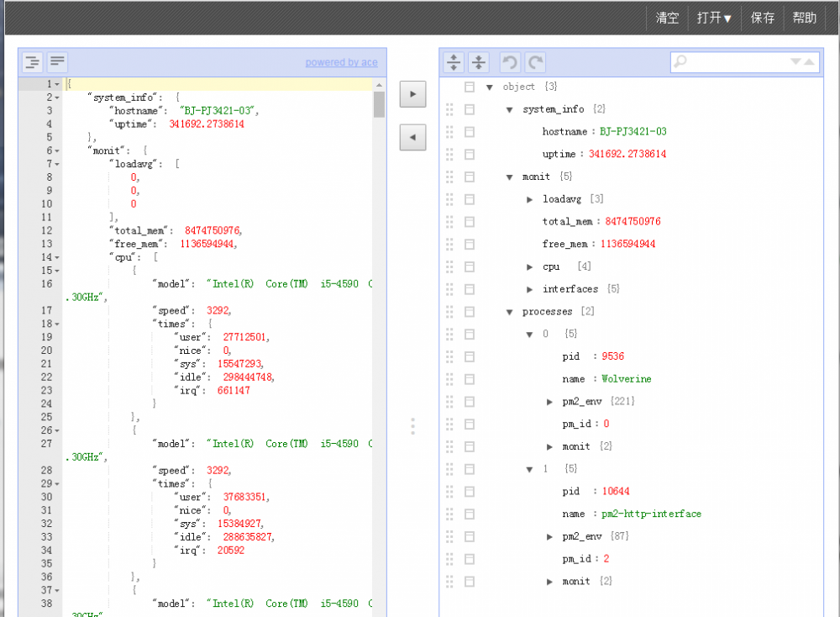This screenshot has height=617, width=840.
Task: Expand the interfaces node
Action: 528,289
